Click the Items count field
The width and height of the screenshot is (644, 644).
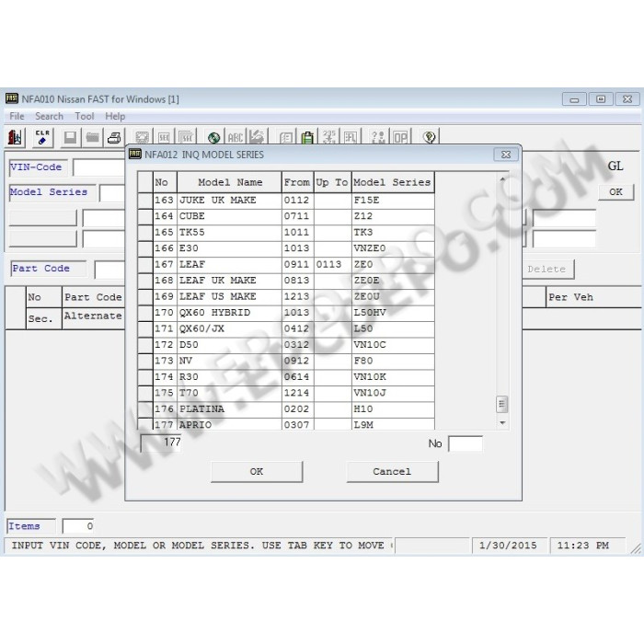[x=78, y=526]
